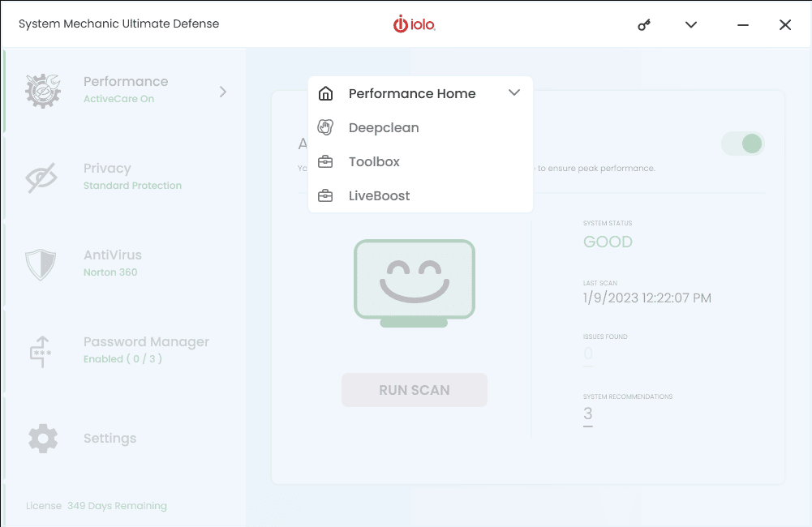Click the Toolbox briefcase icon in menu
812x527 pixels.
click(325, 161)
